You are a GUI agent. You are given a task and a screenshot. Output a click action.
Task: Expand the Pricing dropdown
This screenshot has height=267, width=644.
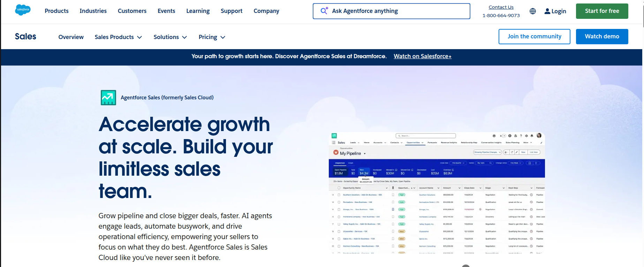pos(212,37)
